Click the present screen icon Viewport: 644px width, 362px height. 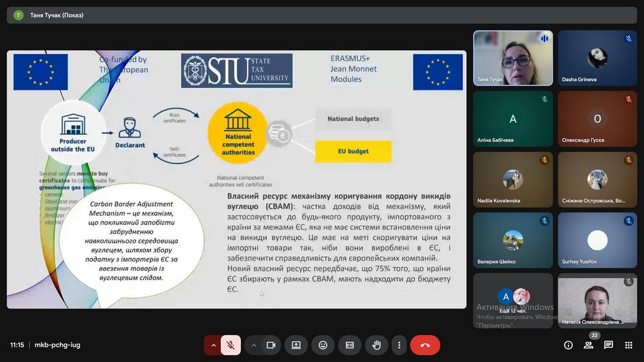click(x=296, y=345)
